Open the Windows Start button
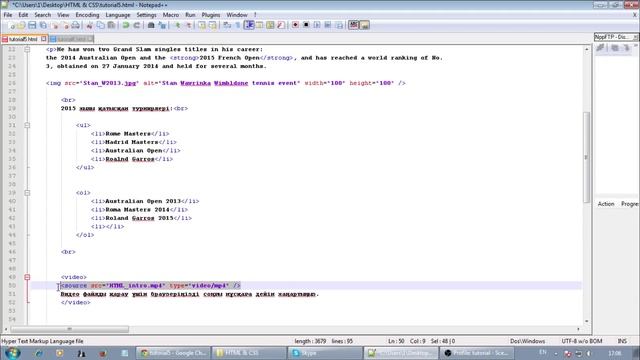Viewport: 640px width, 360px height. [12, 353]
